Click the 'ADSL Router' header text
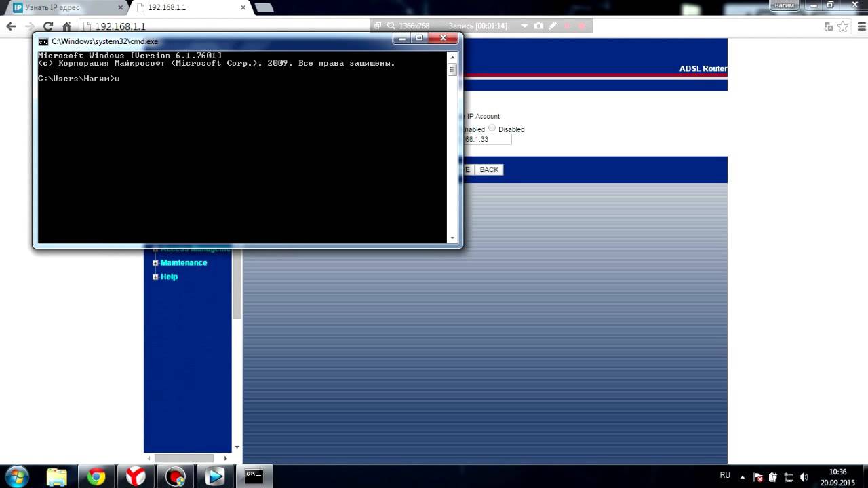868x488 pixels. [703, 68]
